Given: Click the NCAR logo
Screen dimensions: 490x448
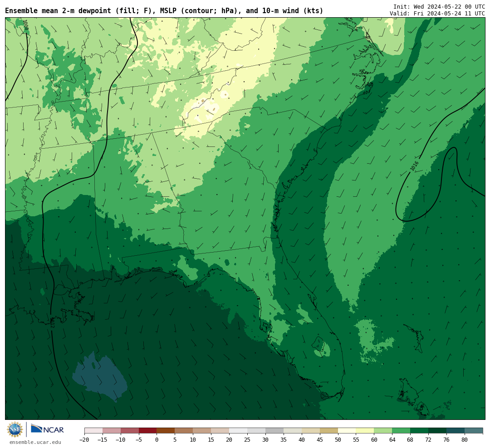Looking at the screenshot, I should (x=48, y=429).
